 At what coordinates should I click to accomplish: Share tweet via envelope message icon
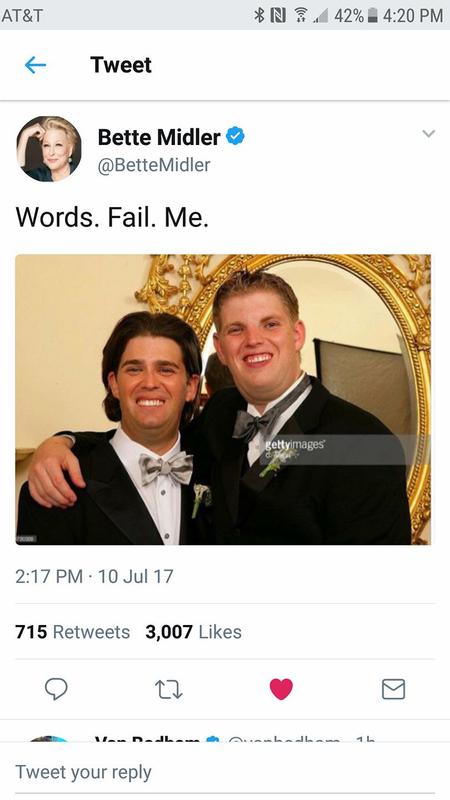(393, 689)
